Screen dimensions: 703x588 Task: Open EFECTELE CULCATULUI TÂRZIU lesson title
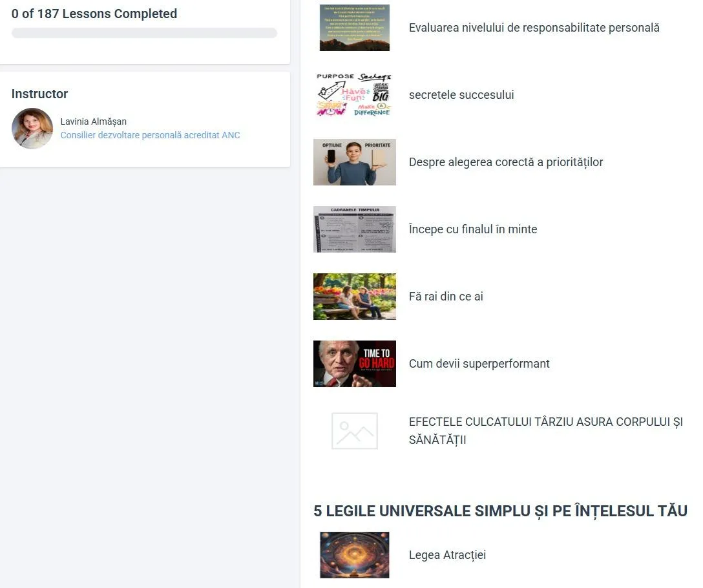(545, 430)
